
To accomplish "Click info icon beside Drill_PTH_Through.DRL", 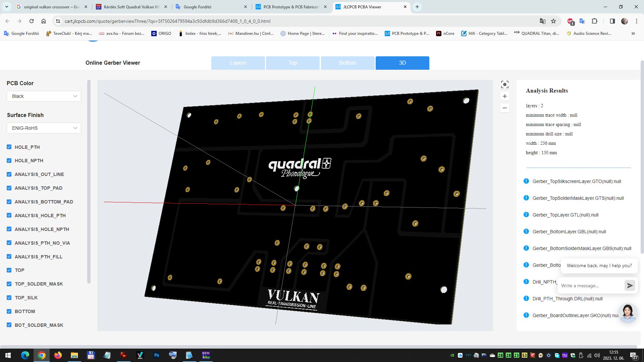I will (526, 298).
